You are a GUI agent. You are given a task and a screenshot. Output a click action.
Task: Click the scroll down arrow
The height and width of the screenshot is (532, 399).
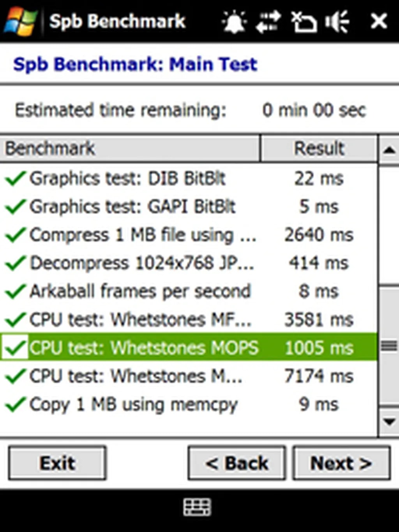389,421
